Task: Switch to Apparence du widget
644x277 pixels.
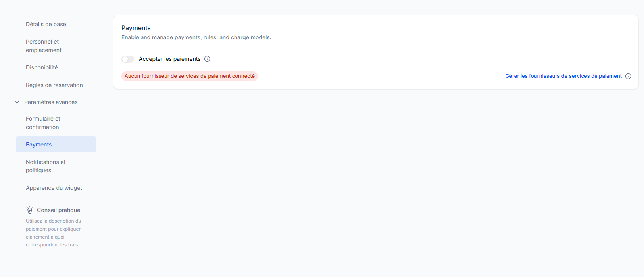Action: tap(54, 188)
